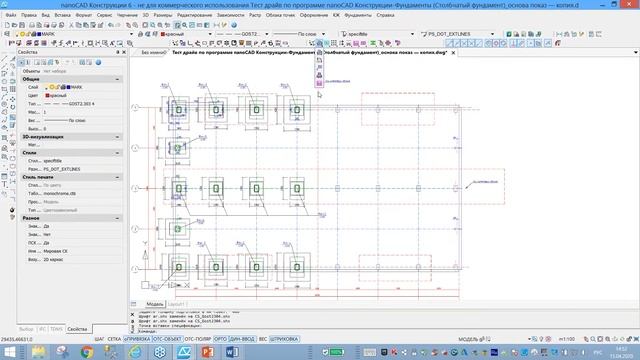The height and width of the screenshot is (360, 640).
Task: Open the layer manager icon left of the MARK layer
Action: click(7, 34)
